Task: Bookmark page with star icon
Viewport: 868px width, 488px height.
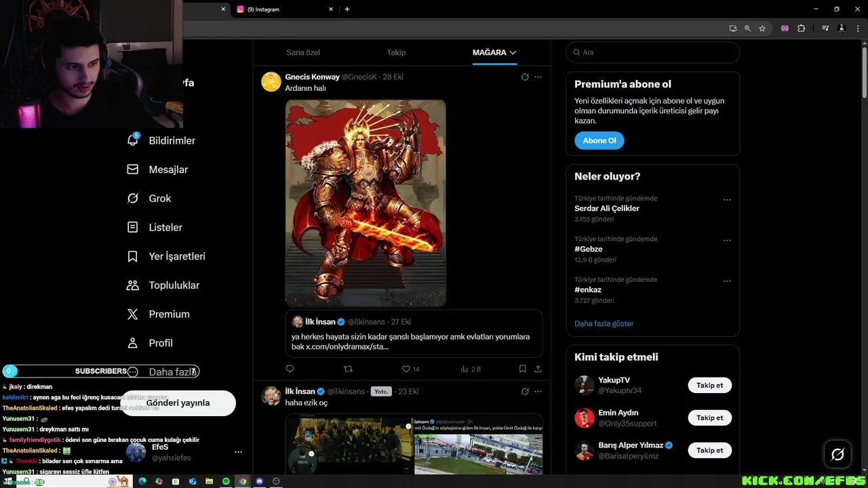Action: point(762,28)
